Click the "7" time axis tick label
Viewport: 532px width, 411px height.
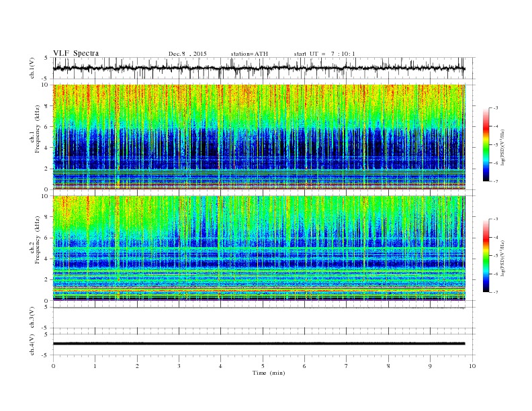coord(347,366)
